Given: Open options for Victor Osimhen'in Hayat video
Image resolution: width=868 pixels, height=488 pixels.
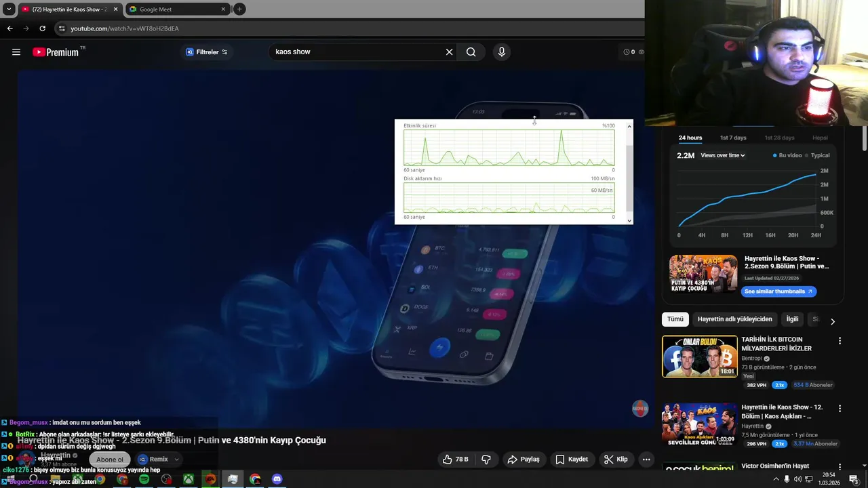Looking at the screenshot, I should coord(840,468).
